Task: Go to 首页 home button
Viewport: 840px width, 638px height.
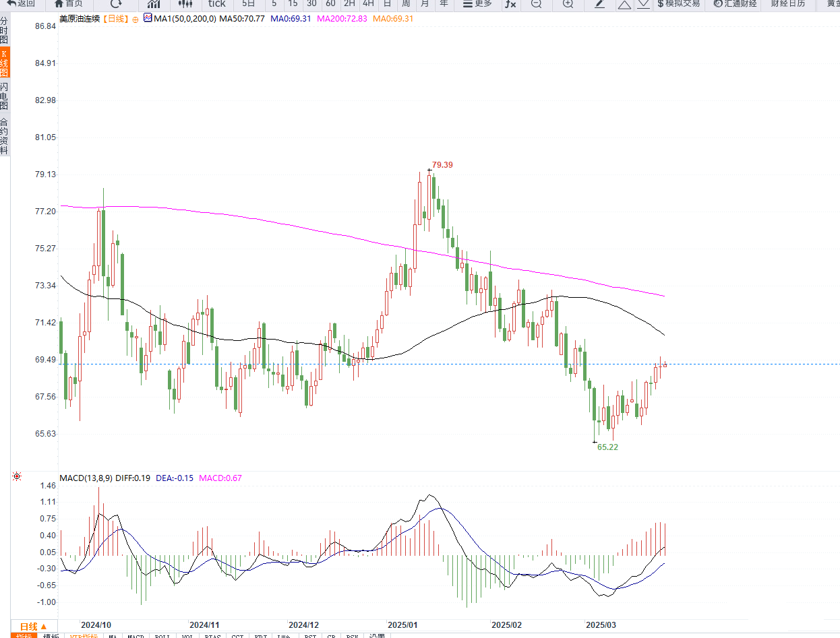Action: [69, 3]
